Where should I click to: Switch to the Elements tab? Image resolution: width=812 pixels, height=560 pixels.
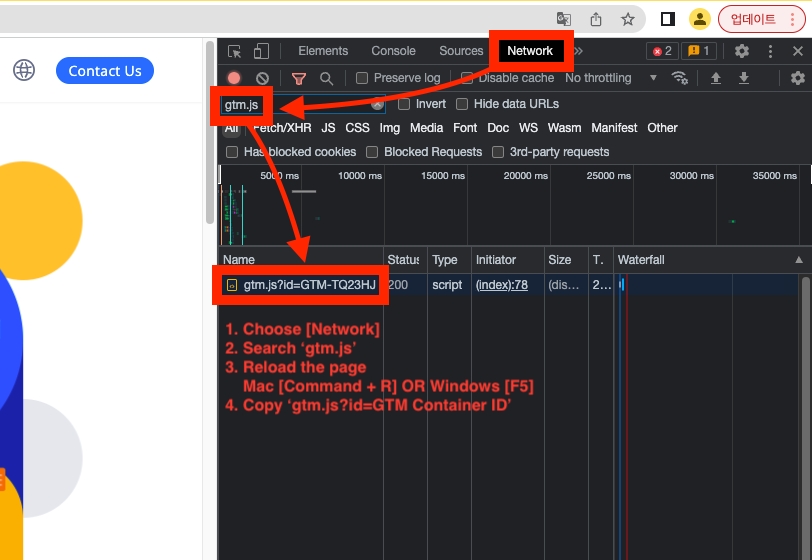pos(323,51)
